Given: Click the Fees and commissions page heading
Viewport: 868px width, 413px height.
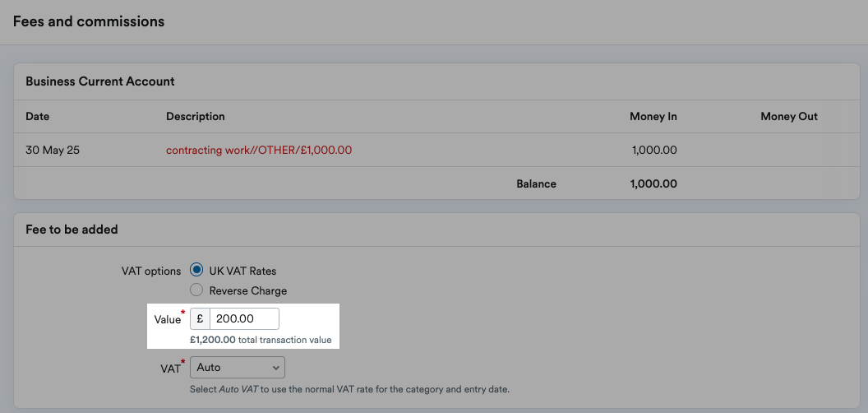Looking at the screenshot, I should (x=89, y=21).
